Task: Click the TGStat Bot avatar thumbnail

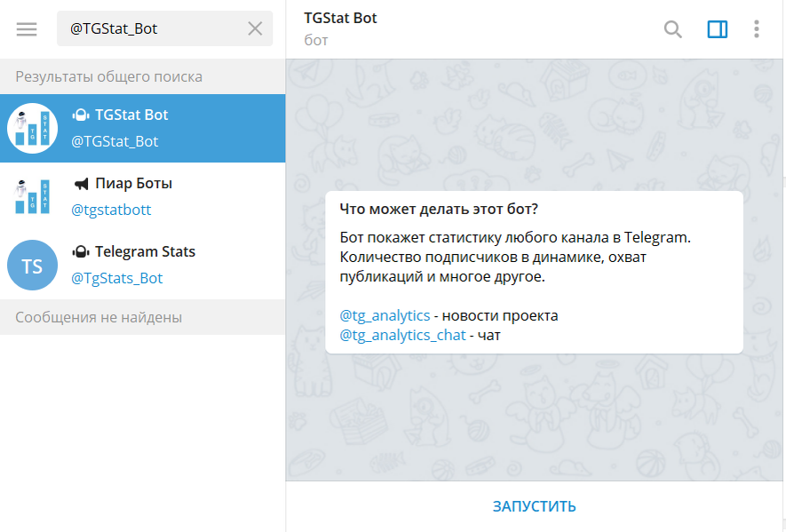Action: point(33,128)
